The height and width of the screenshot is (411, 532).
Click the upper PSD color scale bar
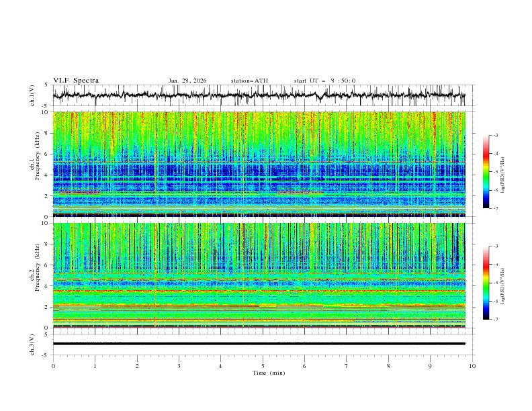[x=486, y=172]
